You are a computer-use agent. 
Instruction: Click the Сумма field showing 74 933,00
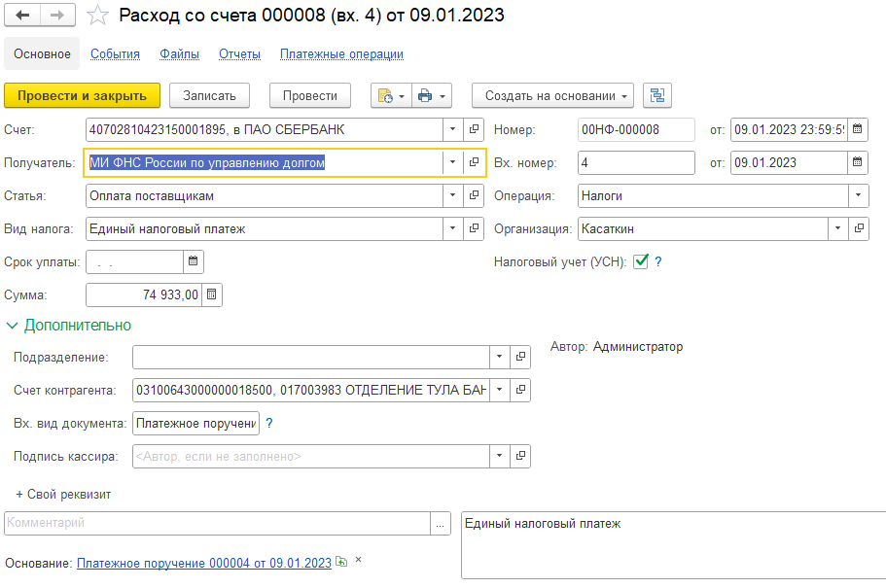click(x=144, y=294)
